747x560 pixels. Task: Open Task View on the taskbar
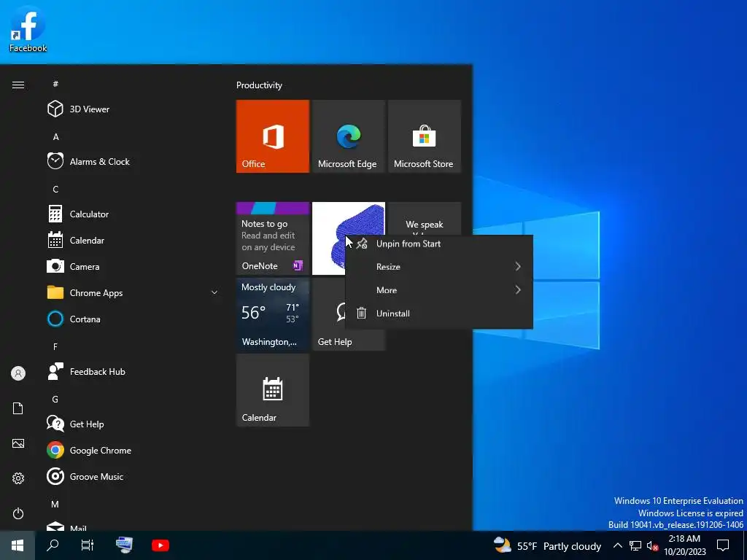88,545
